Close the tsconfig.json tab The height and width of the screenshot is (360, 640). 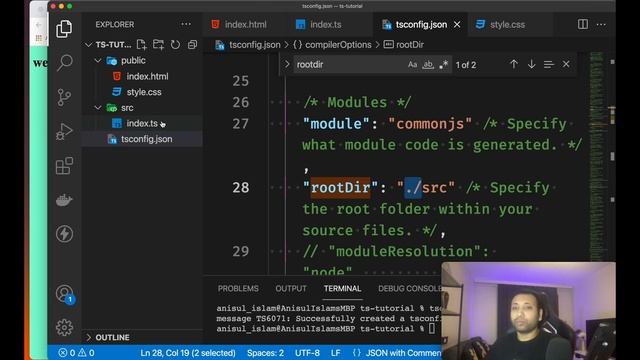[x=457, y=24]
